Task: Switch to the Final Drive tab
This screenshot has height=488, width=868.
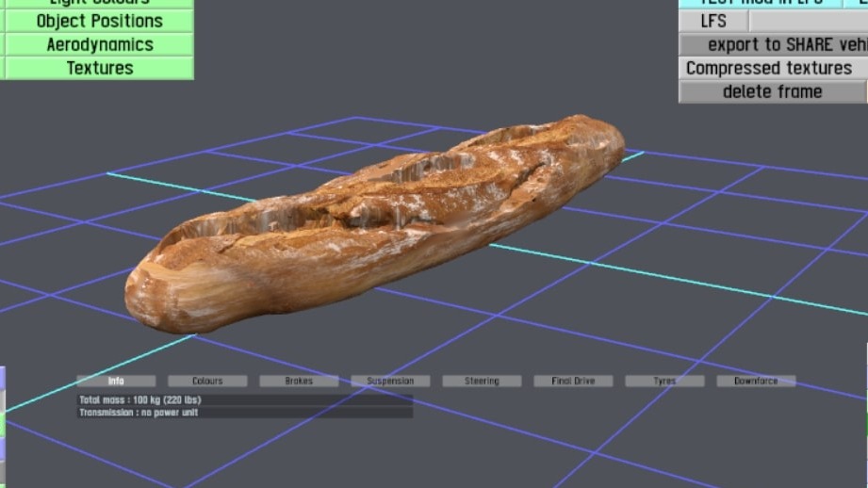Action: (574, 381)
